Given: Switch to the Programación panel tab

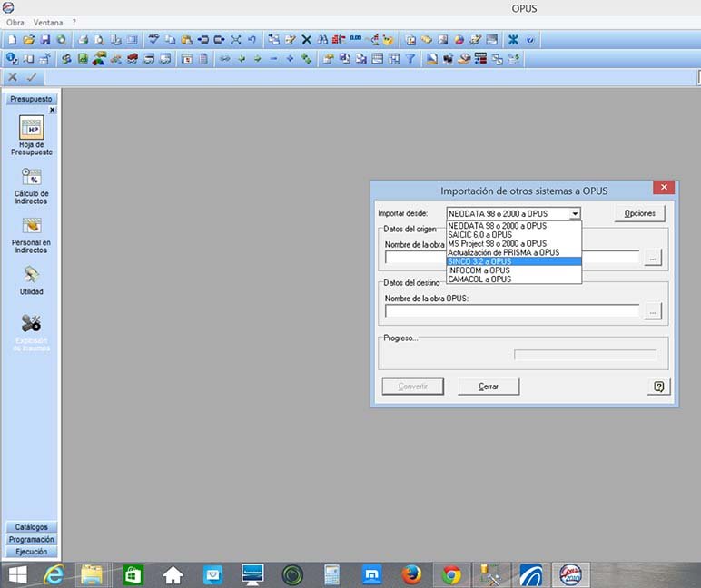Looking at the screenshot, I should 31,539.
